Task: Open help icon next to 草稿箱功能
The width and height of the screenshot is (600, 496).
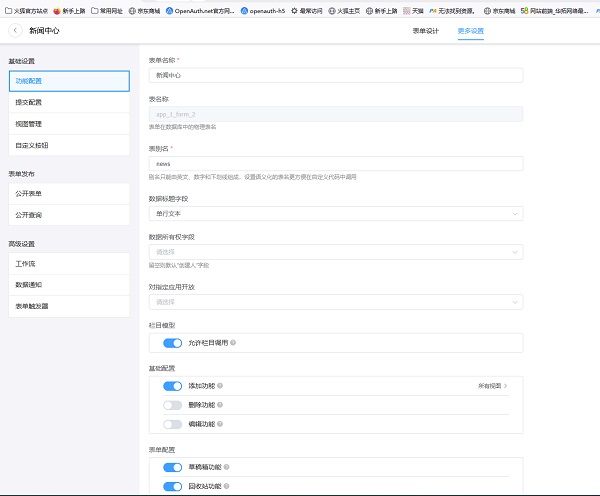Action: [227, 467]
